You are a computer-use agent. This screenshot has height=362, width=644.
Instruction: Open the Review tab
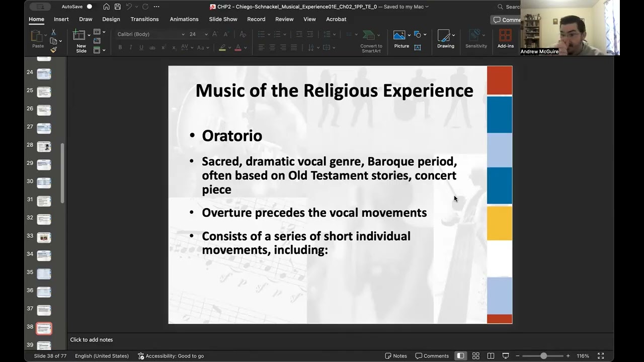click(284, 19)
